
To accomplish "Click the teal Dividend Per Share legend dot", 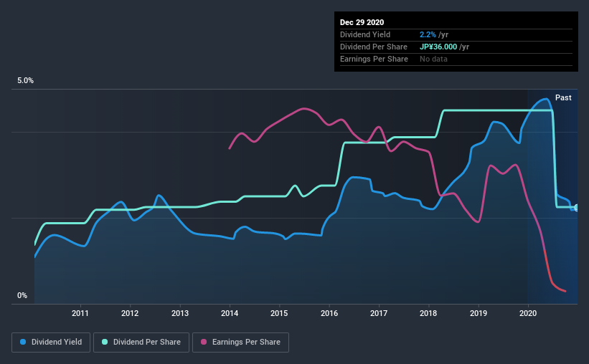I will (x=105, y=342).
